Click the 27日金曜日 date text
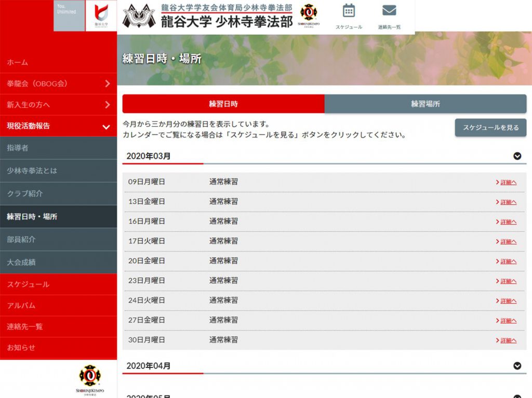 tap(147, 320)
